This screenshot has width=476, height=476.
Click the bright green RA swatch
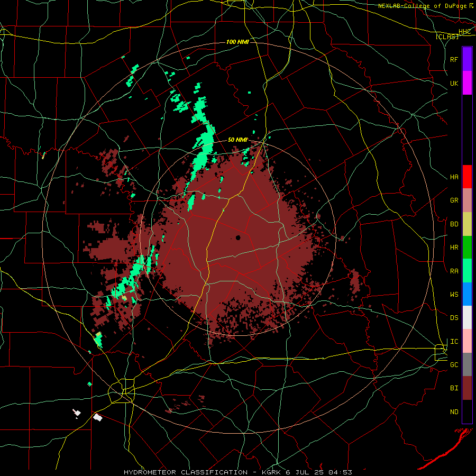467,271
